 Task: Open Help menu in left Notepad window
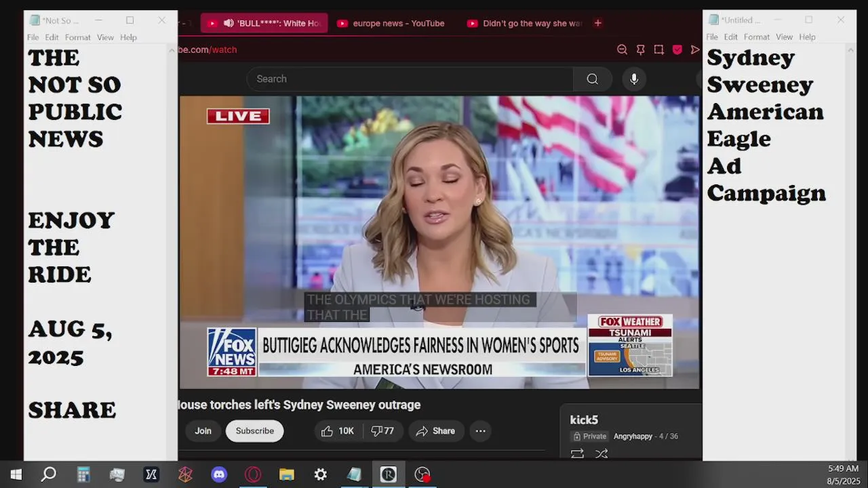[128, 37]
